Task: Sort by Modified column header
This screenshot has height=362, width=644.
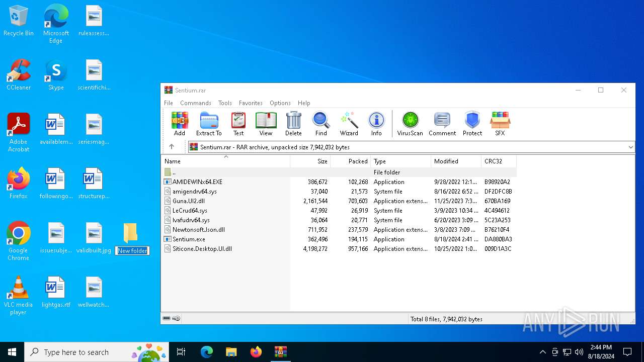Action: (x=456, y=161)
